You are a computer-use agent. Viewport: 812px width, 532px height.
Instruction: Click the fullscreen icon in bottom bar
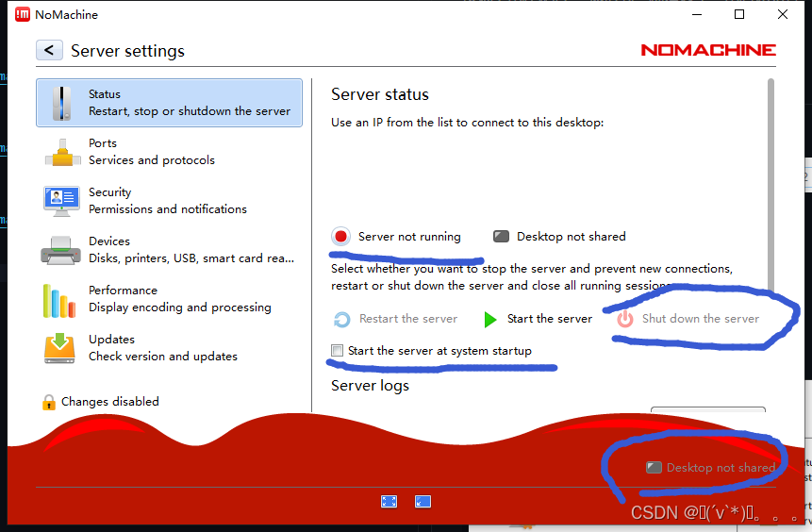coord(389,502)
